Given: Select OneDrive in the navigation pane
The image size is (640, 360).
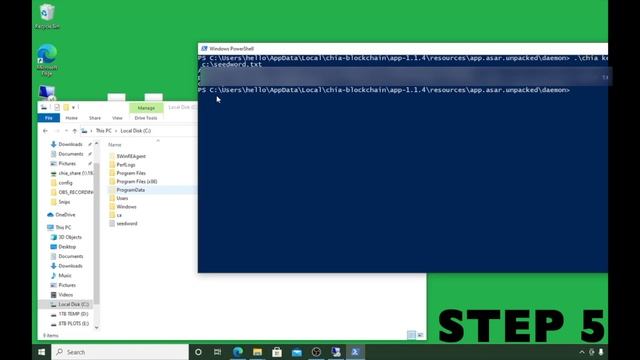Looking at the screenshot, I should tap(65, 215).
